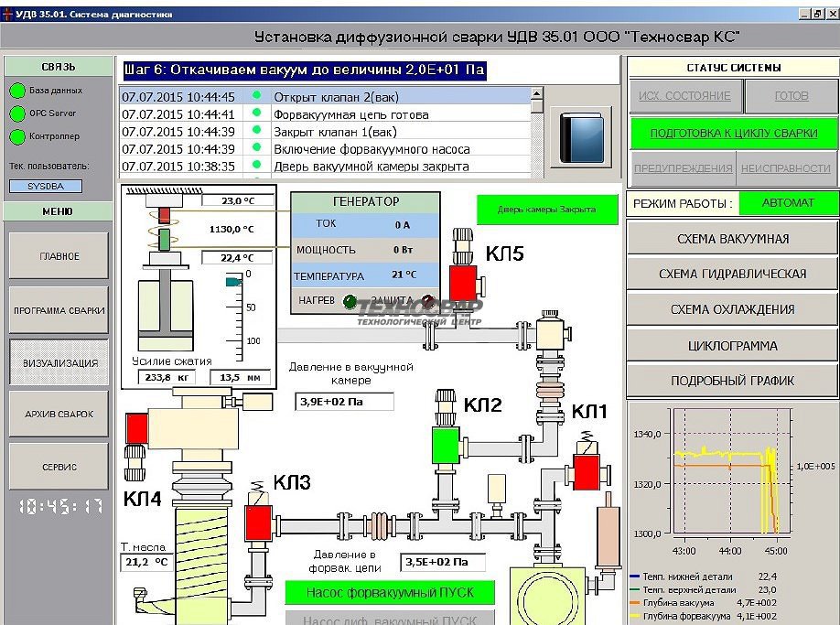
Task: Click green dot beside Открыт клапан 2(вак)
Action: pyautogui.click(x=256, y=95)
